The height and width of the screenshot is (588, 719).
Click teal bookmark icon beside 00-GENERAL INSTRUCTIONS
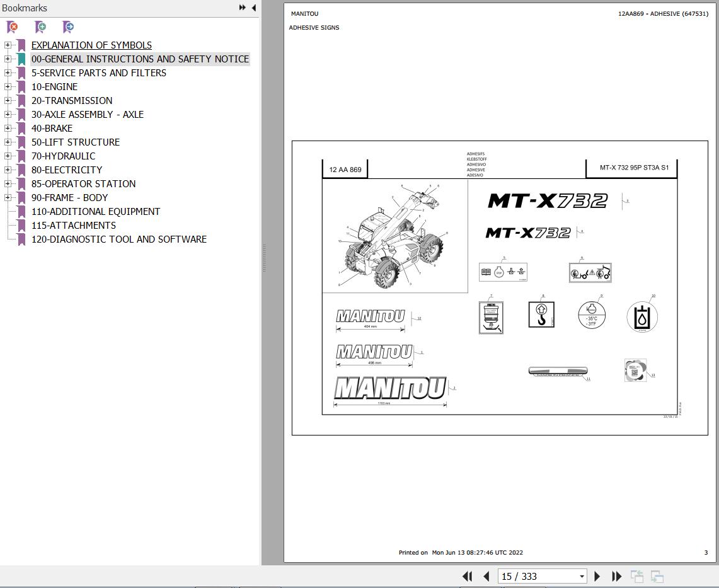(x=21, y=59)
